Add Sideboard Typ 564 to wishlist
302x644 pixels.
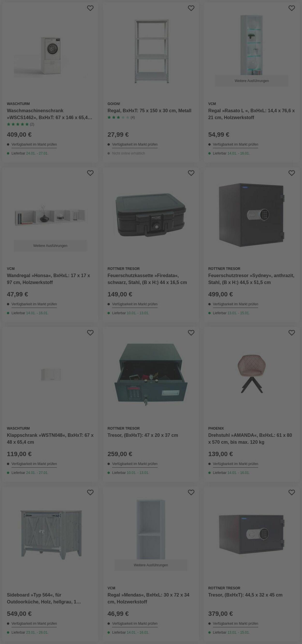point(90,492)
